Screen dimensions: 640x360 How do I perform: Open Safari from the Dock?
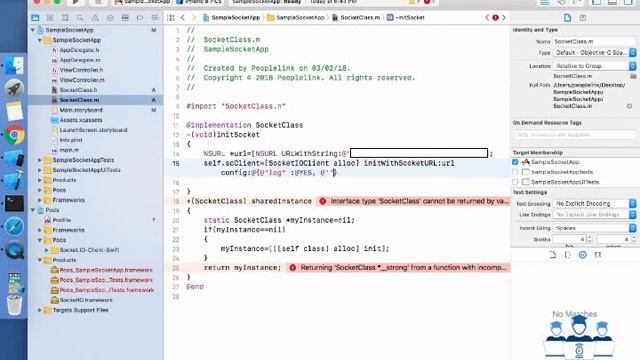tap(14, 227)
